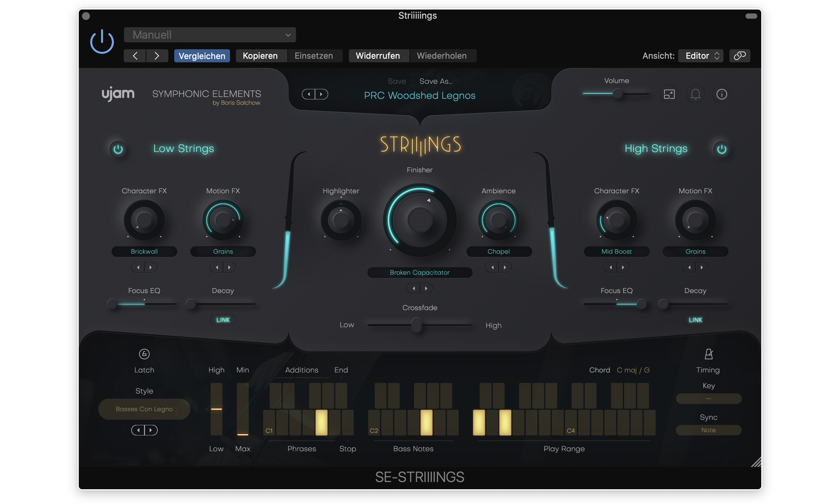Open the Ansicht Editor view dropdown
Viewport: 840px width, 504px height.
point(701,56)
